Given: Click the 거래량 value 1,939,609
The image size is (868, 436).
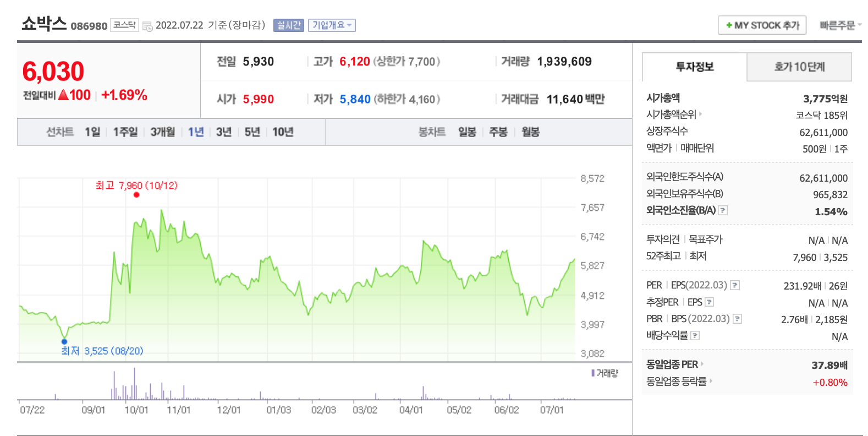Looking at the screenshot, I should click(564, 62).
